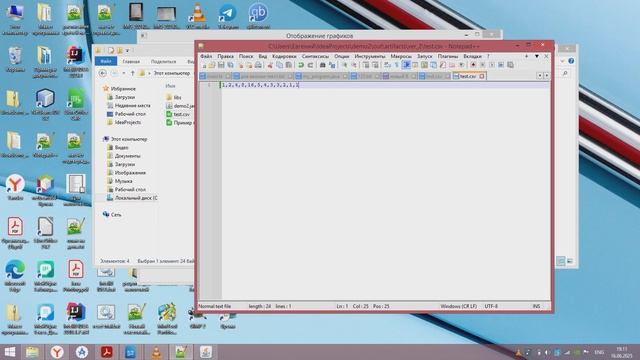Toggle synchronize horizontal scrolling in toolbar
Screen dimensions: 640x360
tap(375, 65)
